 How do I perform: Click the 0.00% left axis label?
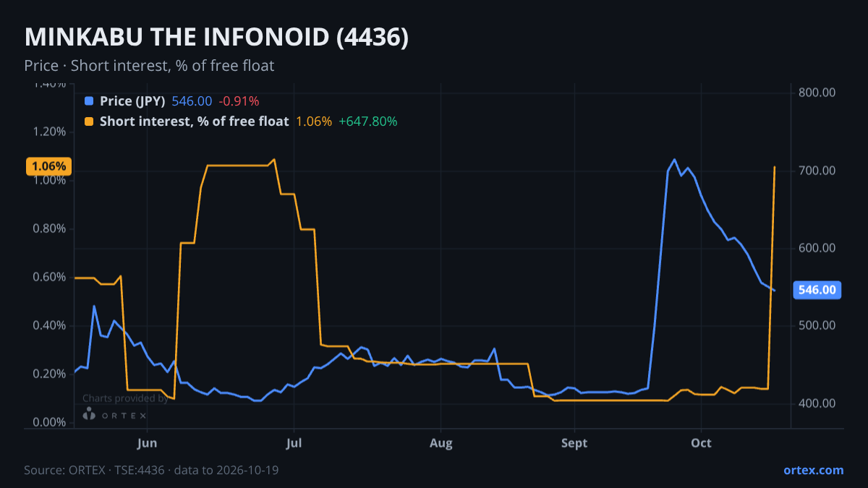point(49,422)
